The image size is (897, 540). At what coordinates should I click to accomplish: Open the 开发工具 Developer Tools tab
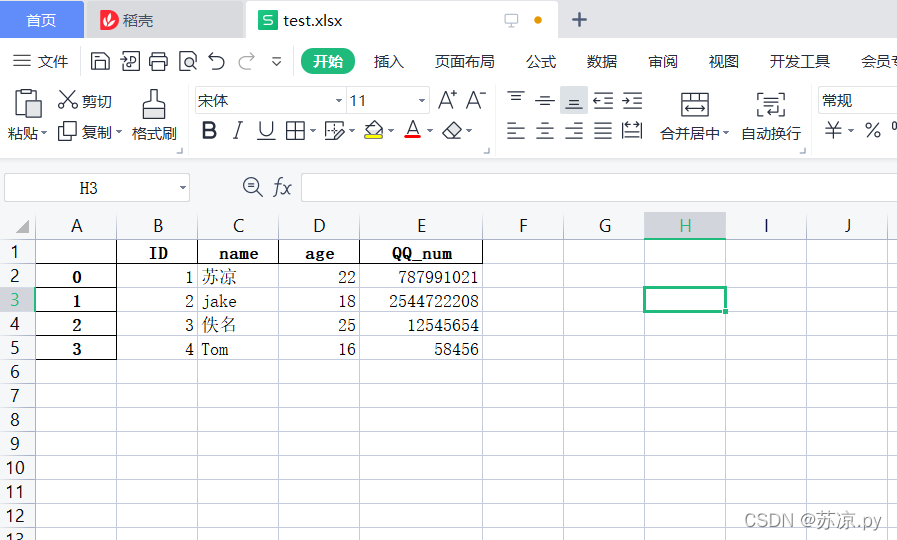(x=800, y=61)
